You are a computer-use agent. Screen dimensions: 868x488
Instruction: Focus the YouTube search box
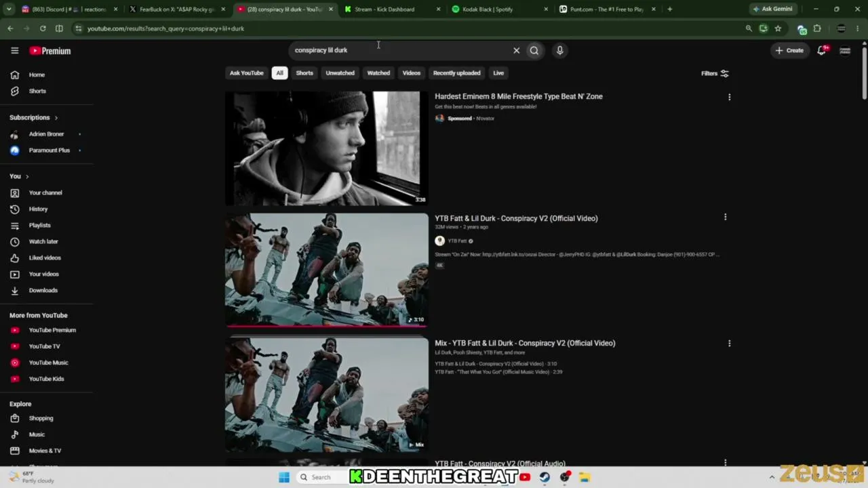click(400, 50)
